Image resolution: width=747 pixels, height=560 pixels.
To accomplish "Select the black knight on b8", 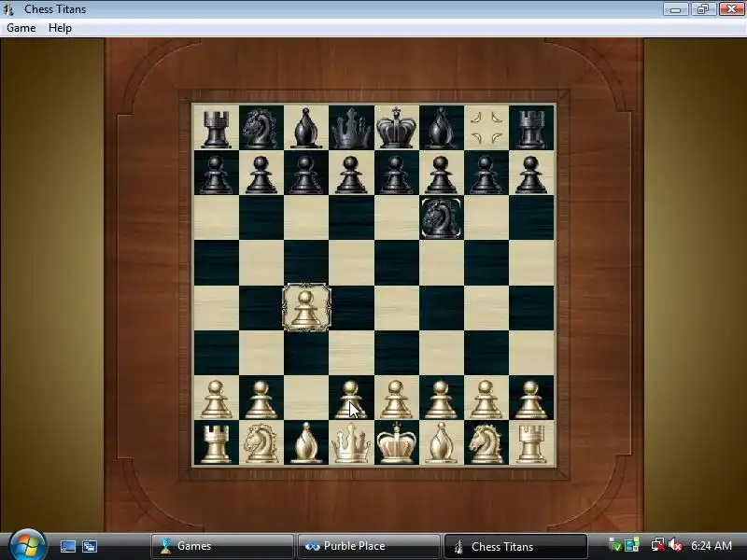I will coord(261,128).
